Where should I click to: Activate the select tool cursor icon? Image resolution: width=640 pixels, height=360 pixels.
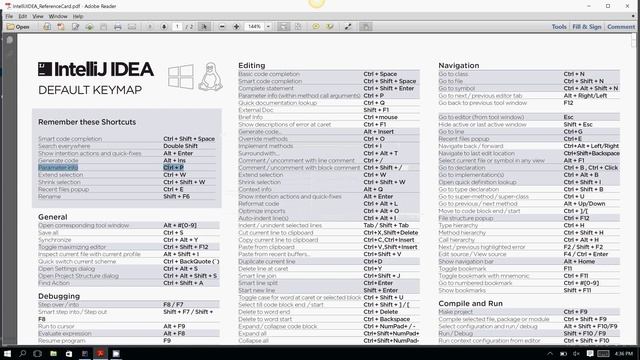tap(204, 27)
